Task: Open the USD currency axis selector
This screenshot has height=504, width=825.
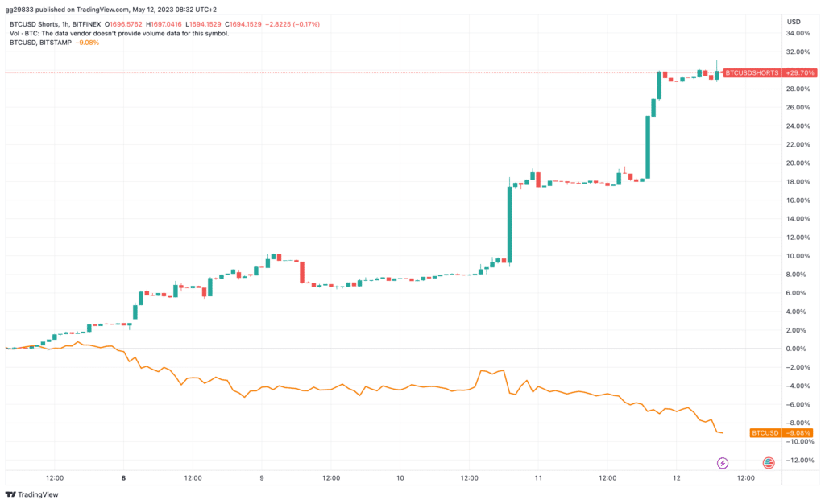Action: tap(794, 22)
